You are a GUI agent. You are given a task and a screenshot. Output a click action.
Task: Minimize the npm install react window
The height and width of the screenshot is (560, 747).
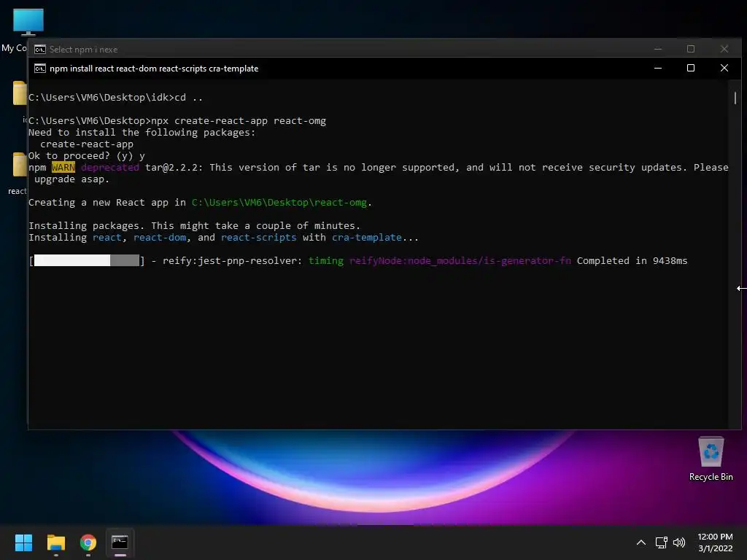click(658, 68)
